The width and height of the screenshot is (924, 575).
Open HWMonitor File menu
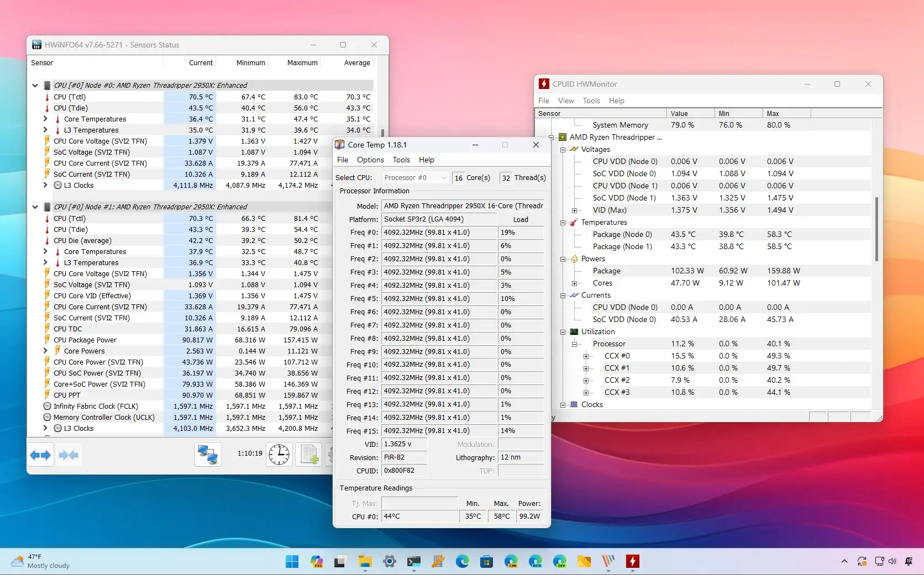click(544, 101)
